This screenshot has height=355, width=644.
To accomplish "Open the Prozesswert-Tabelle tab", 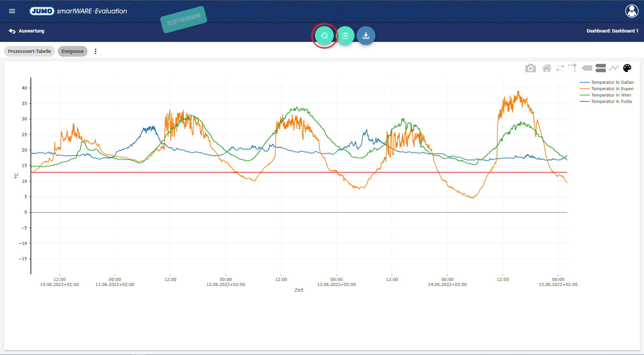I will pyautogui.click(x=30, y=51).
